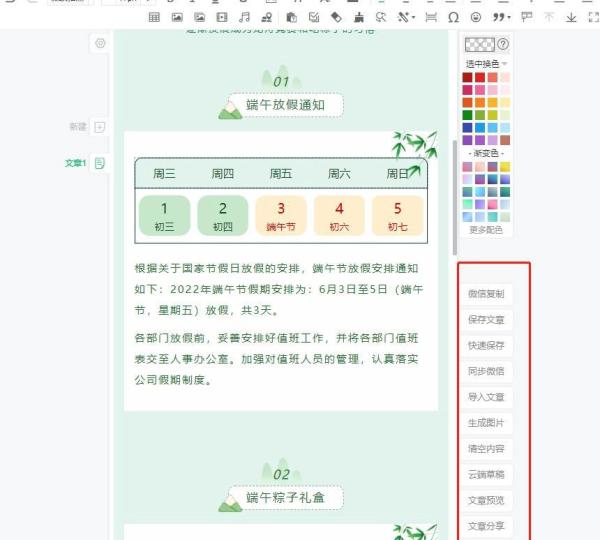Click the new article plus icon
This screenshot has height=540, width=600.
100,127
